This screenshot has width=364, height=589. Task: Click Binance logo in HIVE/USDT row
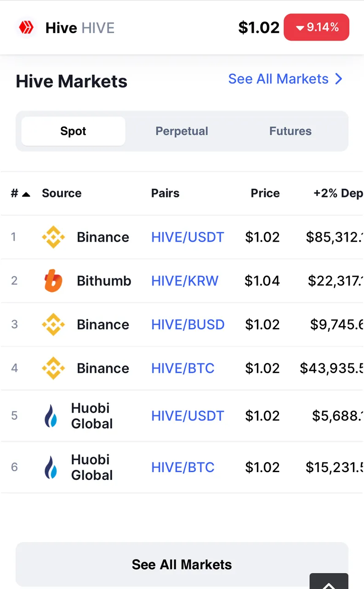(x=53, y=237)
